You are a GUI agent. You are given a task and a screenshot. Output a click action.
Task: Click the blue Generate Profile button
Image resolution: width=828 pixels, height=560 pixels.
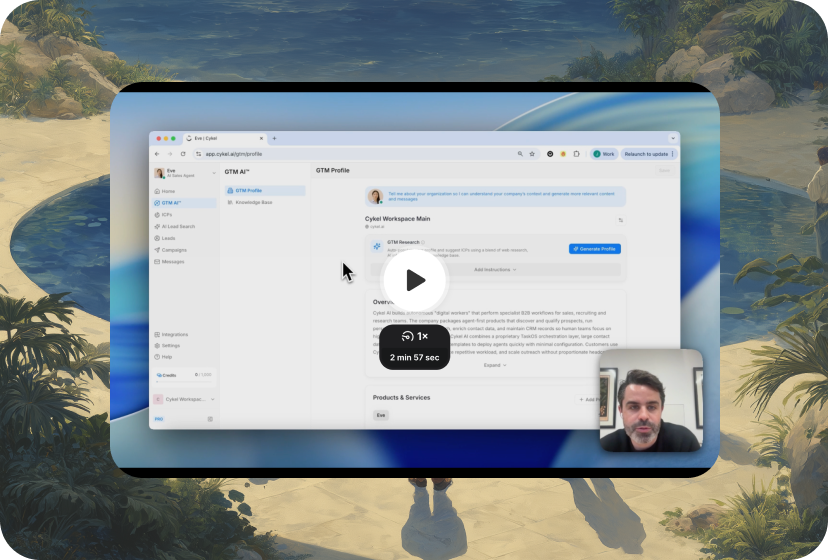[x=595, y=249]
